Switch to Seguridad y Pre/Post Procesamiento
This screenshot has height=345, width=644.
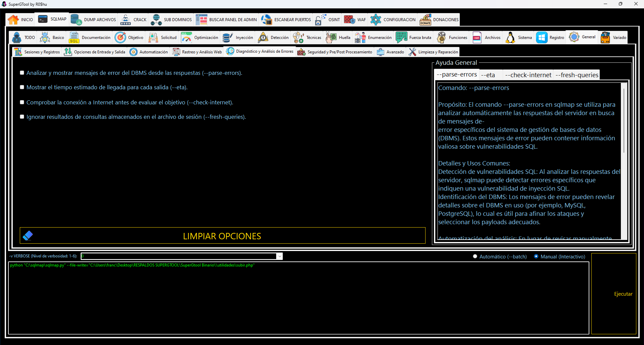(335, 52)
